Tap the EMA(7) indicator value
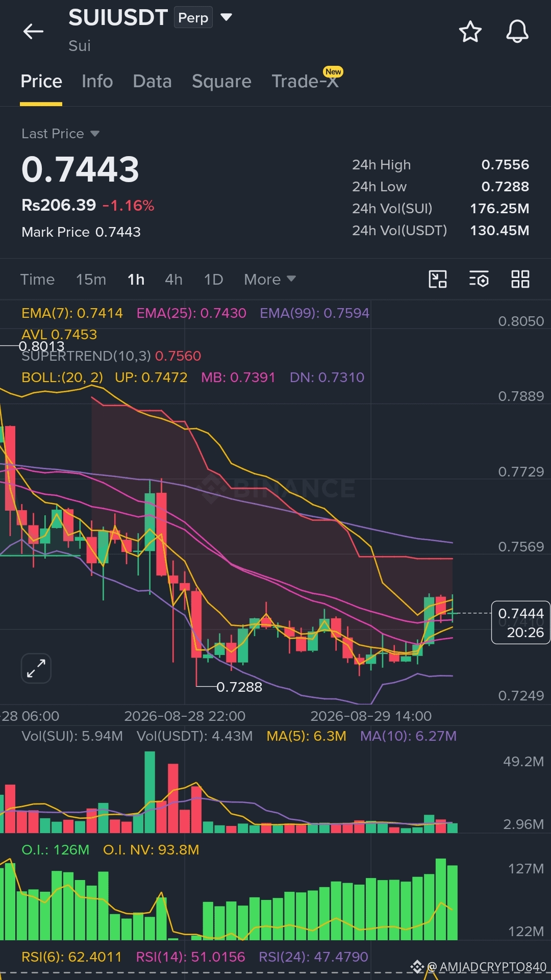 tap(72, 313)
